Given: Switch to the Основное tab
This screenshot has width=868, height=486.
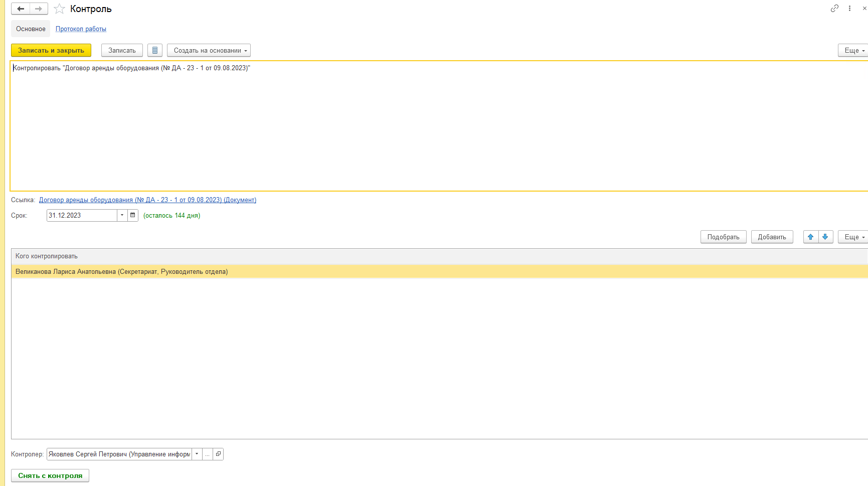Looking at the screenshot, I should pyautogui.click(x=31, y=29).
